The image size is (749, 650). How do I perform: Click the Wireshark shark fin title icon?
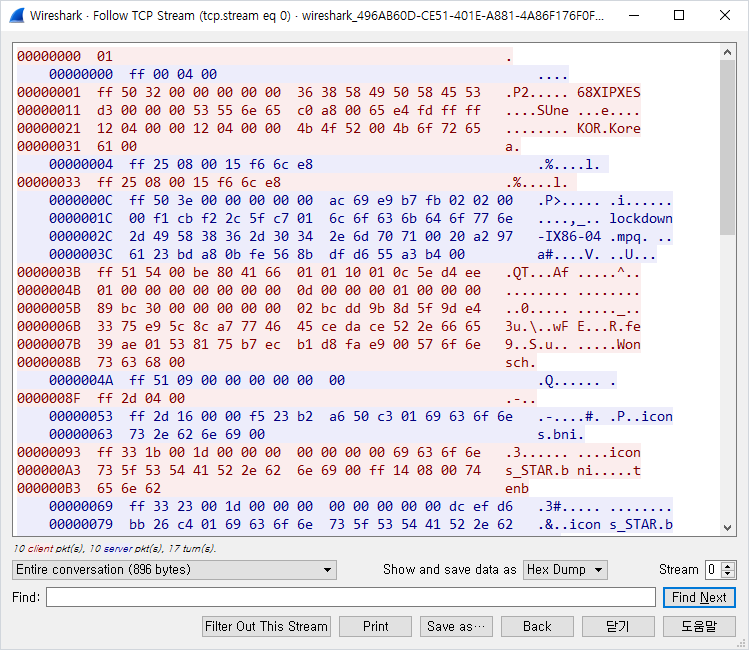(x=16, y=15)
